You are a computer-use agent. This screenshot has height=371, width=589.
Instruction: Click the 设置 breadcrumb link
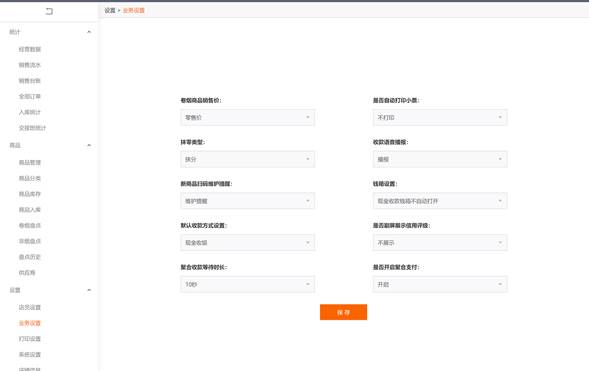110,11
